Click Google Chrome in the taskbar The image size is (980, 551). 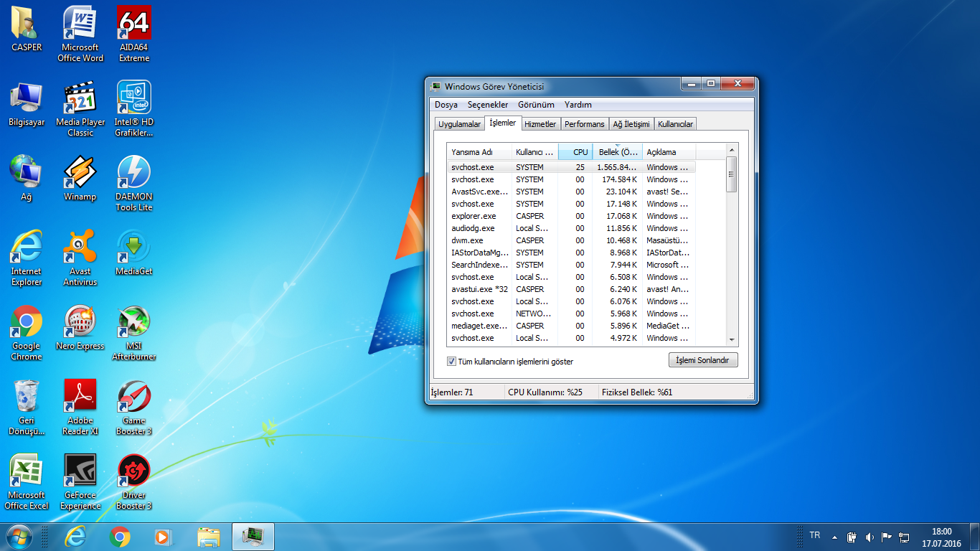tap(120, 537)
